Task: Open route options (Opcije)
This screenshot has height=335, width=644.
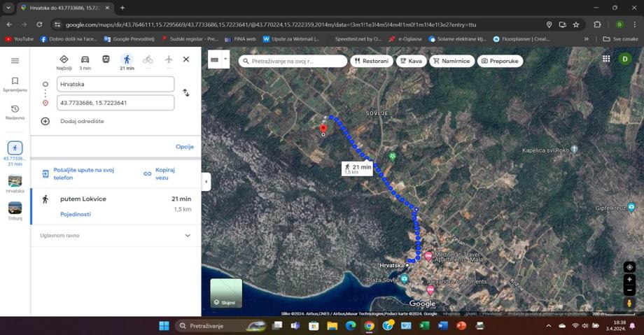Action: point(184,147)
